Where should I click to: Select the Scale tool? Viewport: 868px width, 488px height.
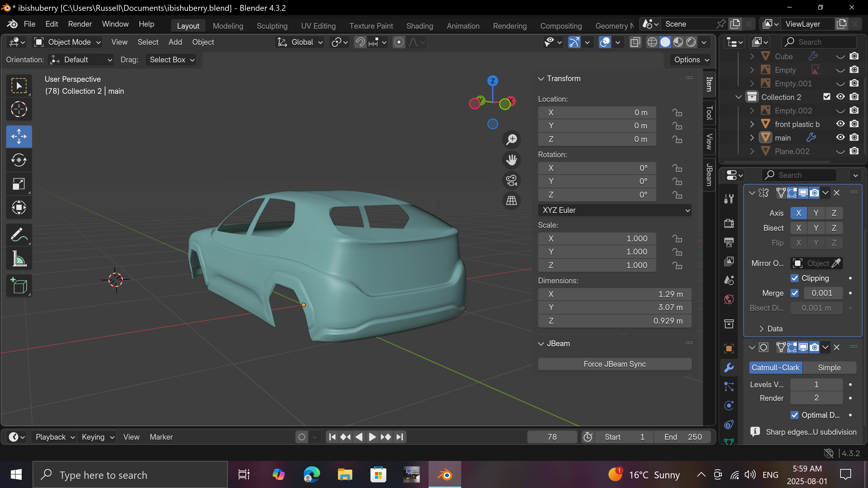(x=19, y=184)
